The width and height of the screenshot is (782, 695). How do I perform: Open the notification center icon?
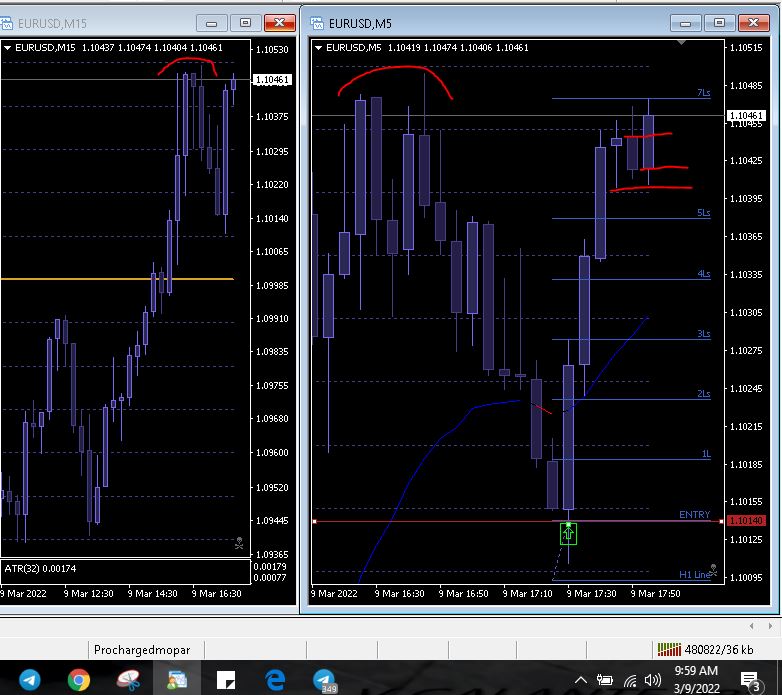750,681
